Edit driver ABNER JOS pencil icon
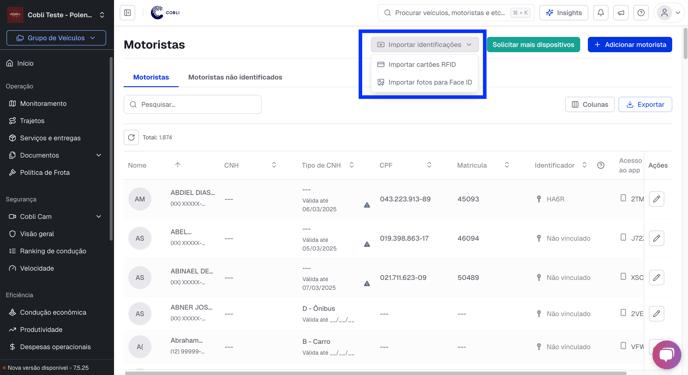 pos(656,314)
